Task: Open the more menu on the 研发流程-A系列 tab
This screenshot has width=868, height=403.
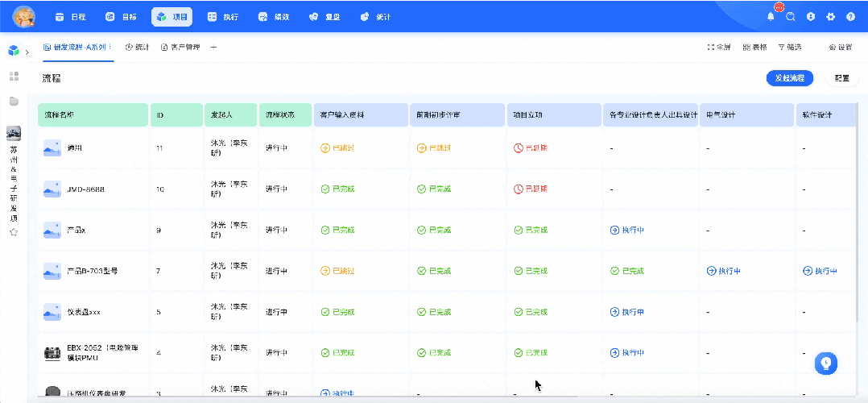Action: tap(109, 47)
